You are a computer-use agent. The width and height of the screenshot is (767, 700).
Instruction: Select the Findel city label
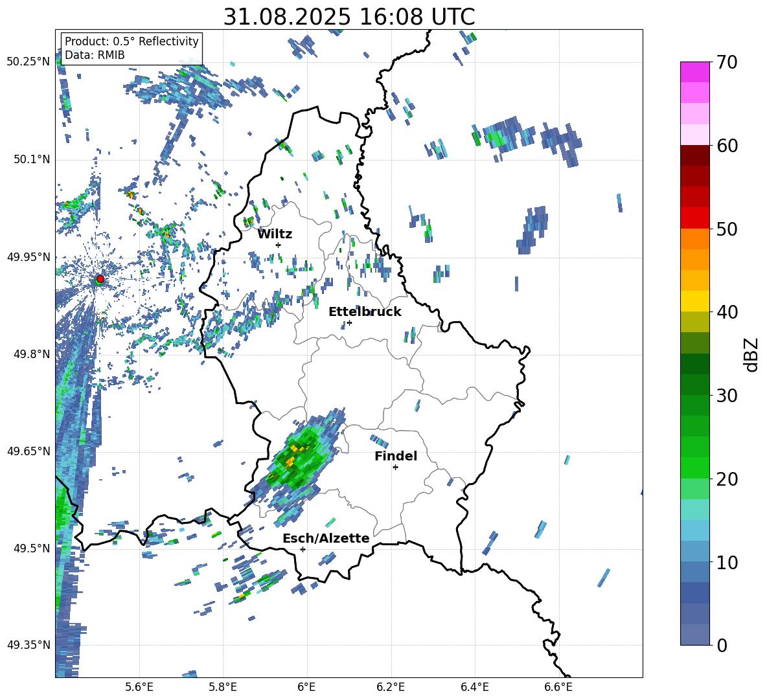coord(396,456)
